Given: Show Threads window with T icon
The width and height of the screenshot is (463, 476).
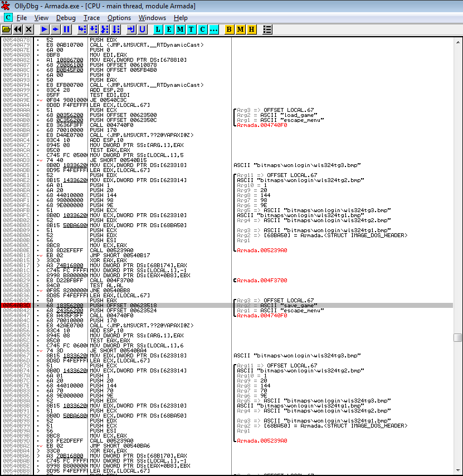Looking at the screenshot, I should click(191, 30).
